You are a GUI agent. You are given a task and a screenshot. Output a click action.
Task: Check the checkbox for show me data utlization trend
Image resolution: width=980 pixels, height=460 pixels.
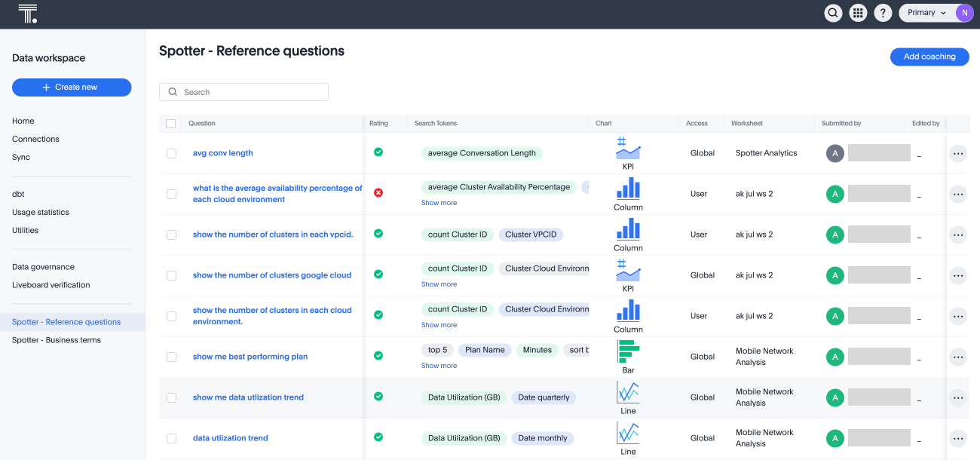click(x=171, y=397)
